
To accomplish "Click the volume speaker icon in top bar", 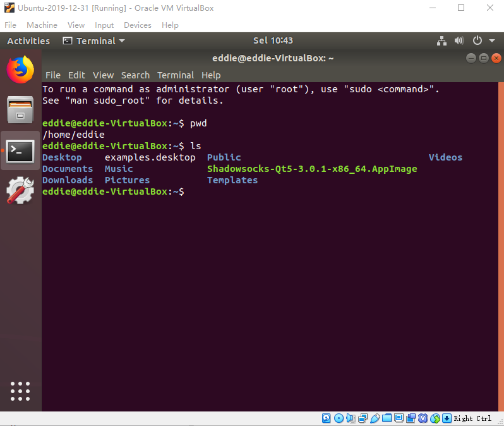I will [x=459, y=40].
